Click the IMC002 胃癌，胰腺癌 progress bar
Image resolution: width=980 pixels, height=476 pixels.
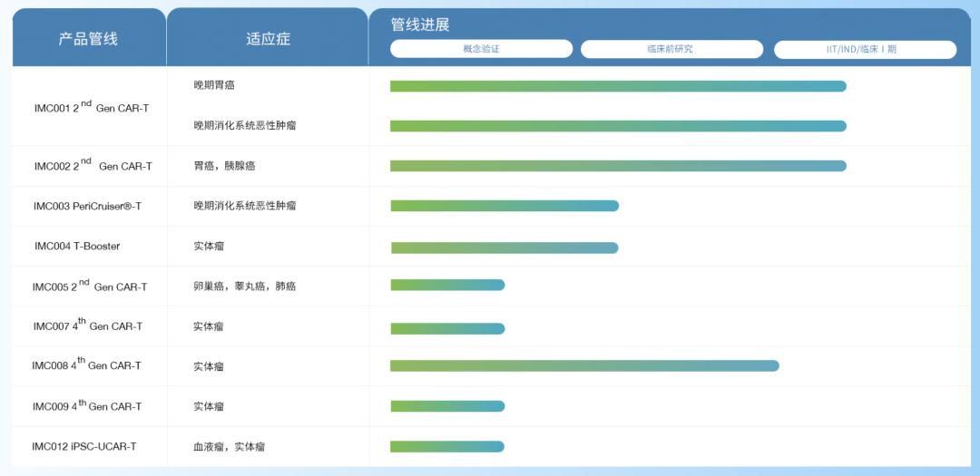tap(618, 166)
